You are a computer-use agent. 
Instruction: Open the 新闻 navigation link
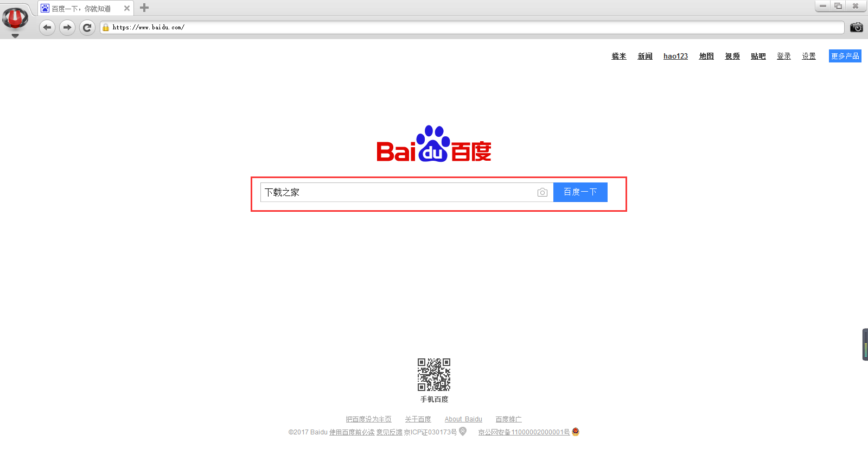[x=645, y=56]
